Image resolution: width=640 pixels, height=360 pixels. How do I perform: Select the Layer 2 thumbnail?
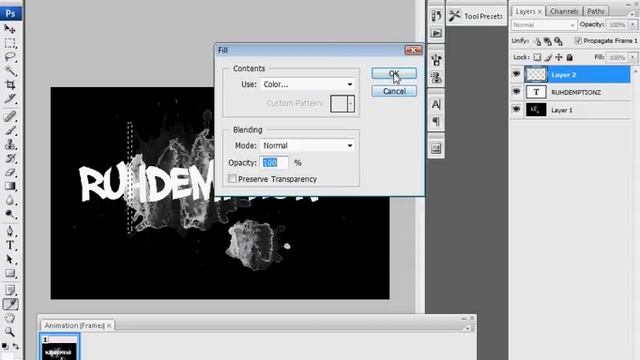[x=536, y=74]
